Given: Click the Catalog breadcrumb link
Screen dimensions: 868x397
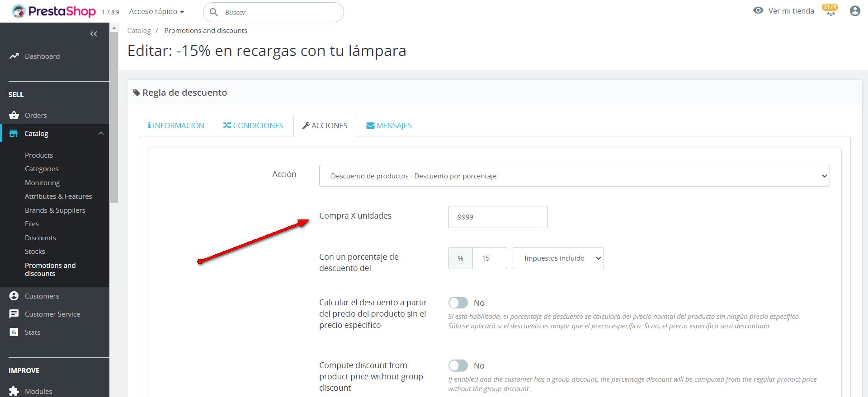Looking at the screenshot, I should pyautogui.click(x=139, y=30).
